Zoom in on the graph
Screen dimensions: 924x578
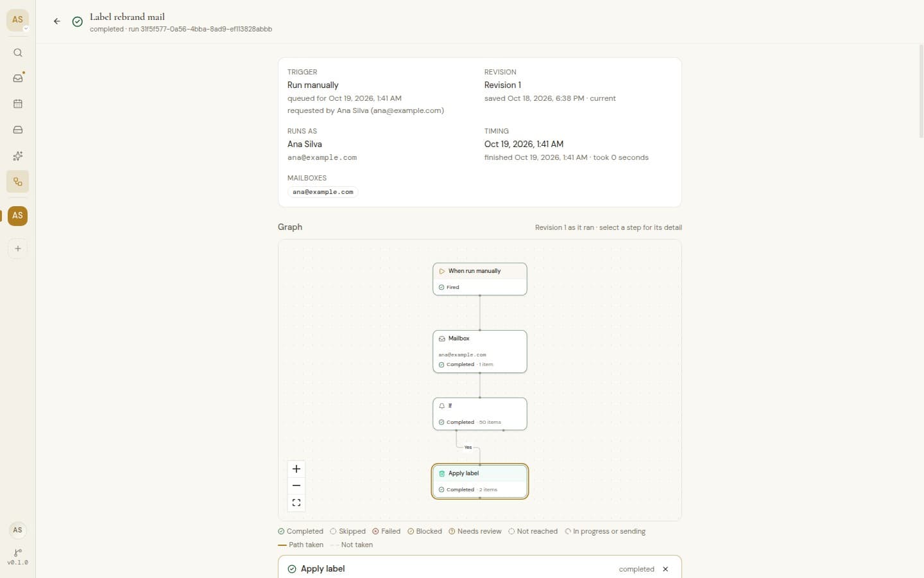click(x=296, y=469)
